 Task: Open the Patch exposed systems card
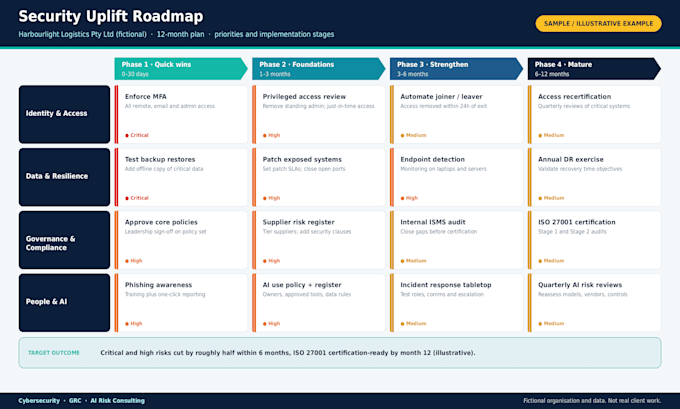click(319, 177)
